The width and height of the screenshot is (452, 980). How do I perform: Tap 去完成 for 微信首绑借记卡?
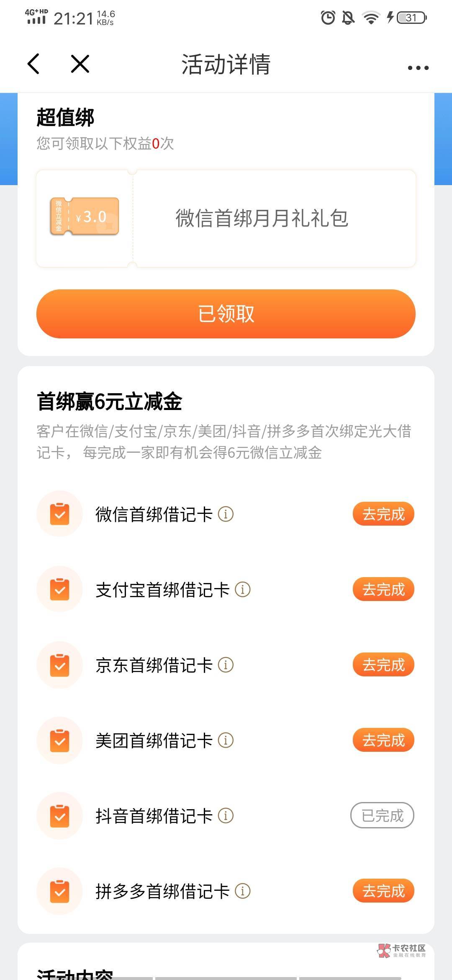tap(383, 514)
